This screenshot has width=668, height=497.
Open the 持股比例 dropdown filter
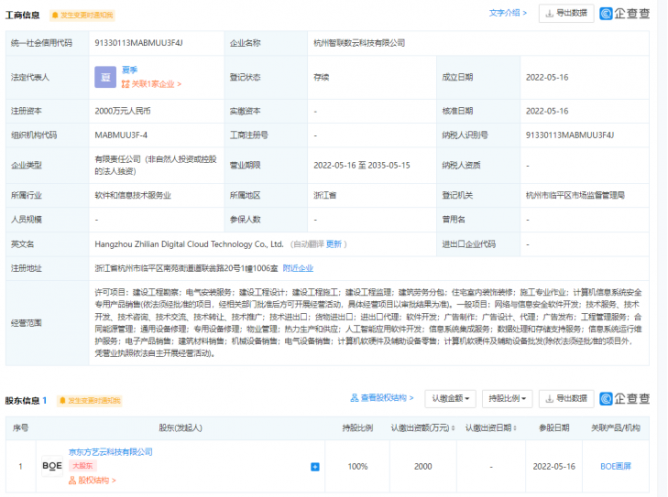(x=507, y=399)
